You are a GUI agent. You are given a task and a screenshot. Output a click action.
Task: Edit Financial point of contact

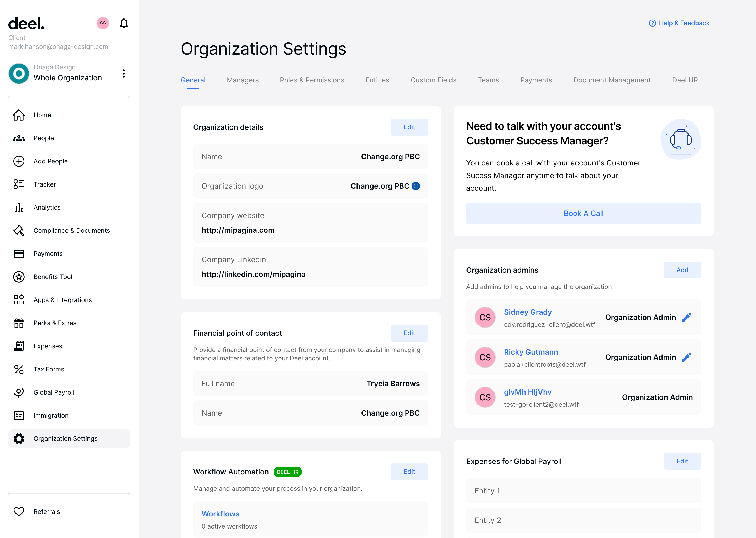[409, 333]
